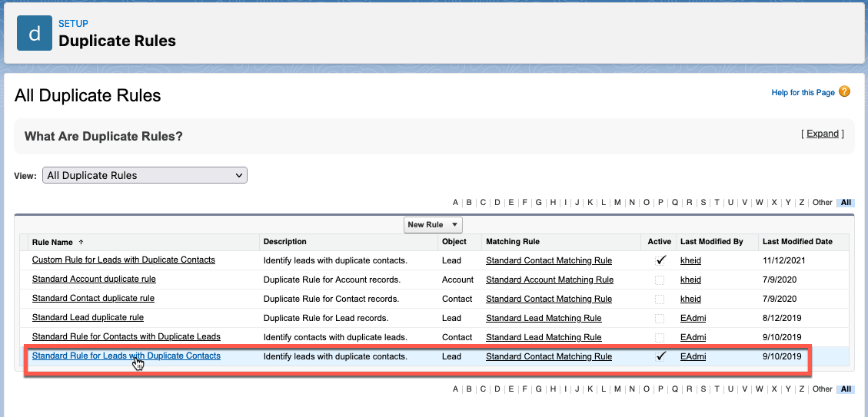Filter rules by letter S in top alphabet bar
Image resolution: width=868 pixels, height=417 pixels.
(703, 203)
